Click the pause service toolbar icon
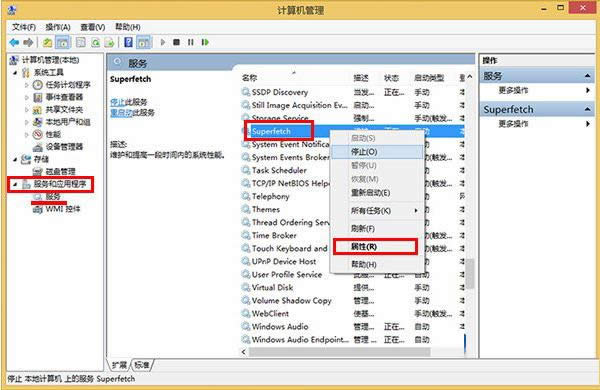Image resolution: width=600 pixels, height=390 pixels. (191, 42)
